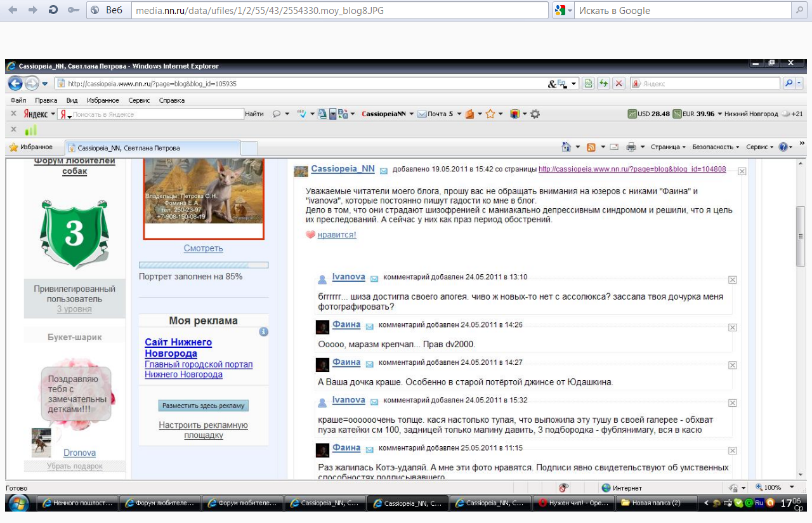
Task: Open the Сервис command bar dropdown
Action: 760,147
